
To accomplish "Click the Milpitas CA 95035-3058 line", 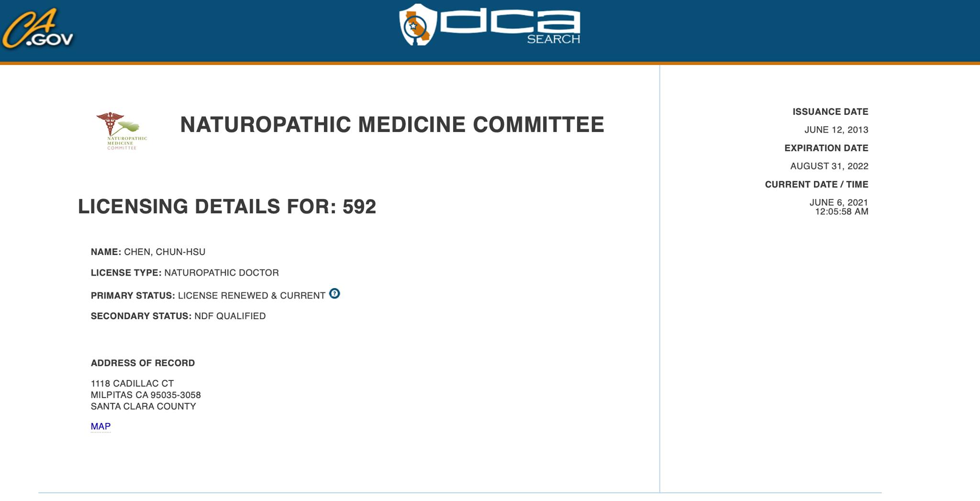I will pos(145,395).
